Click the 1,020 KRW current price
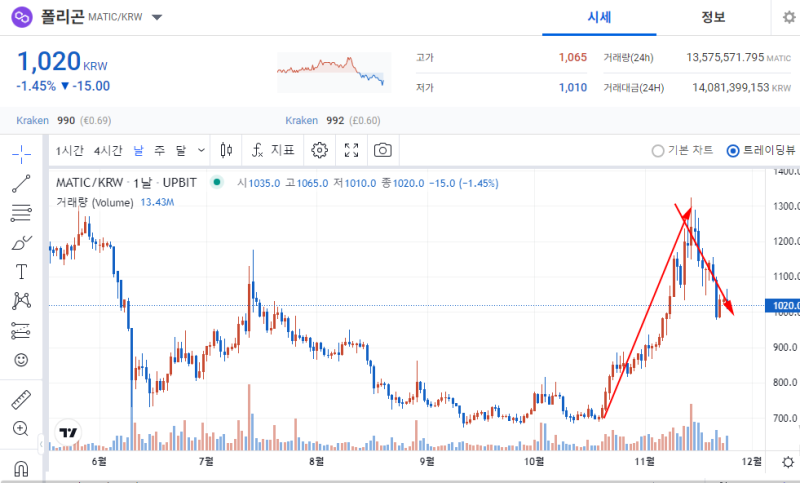The width and height of the screenshot is (800, 483). 62,62
